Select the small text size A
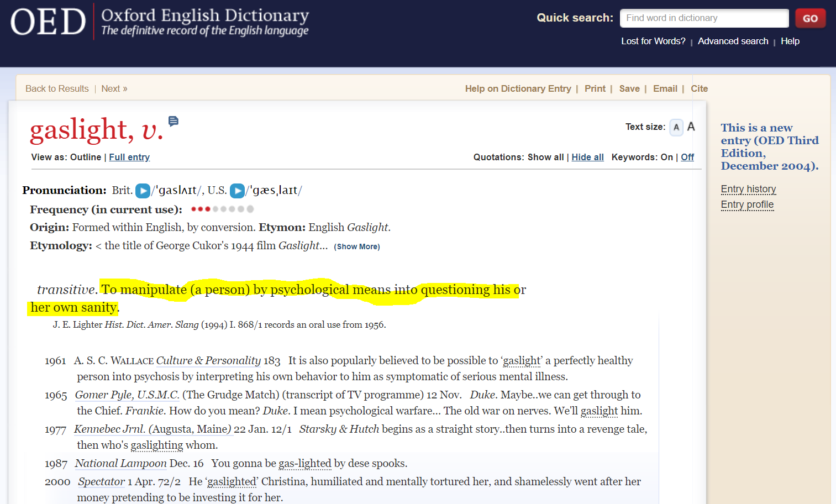836x504 pixels. click(x=676, y=127)
